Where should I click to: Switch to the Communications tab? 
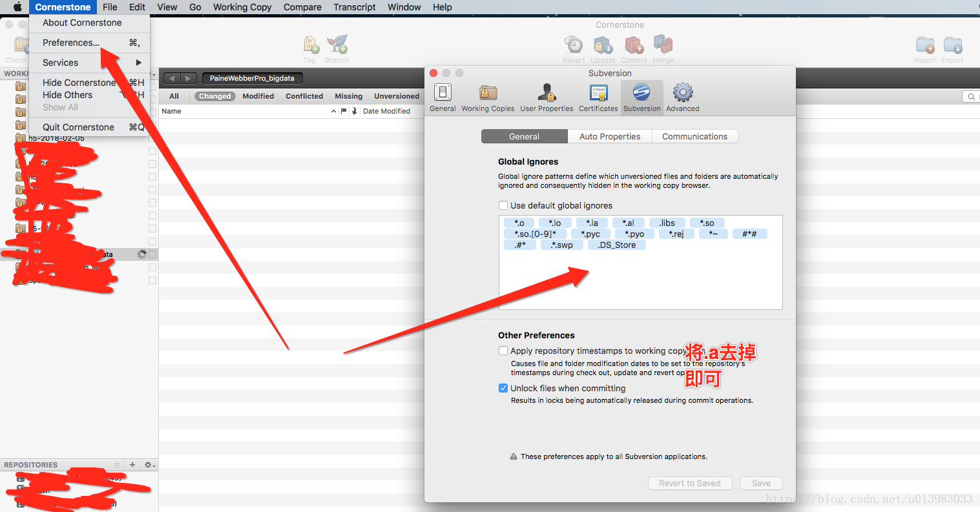click(x=694, y=136)
